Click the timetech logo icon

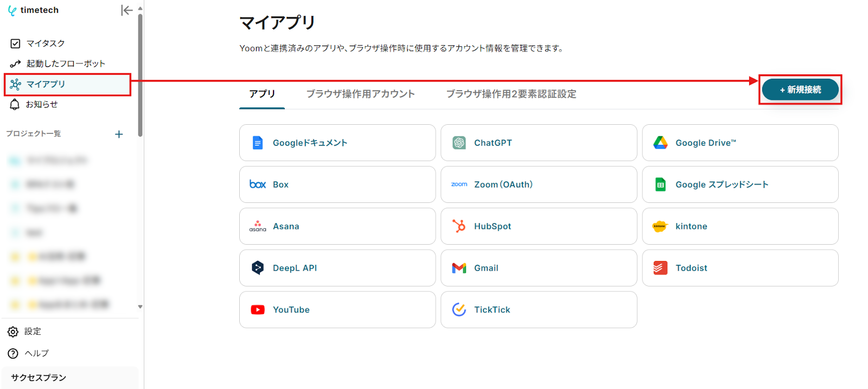point(12,10)
